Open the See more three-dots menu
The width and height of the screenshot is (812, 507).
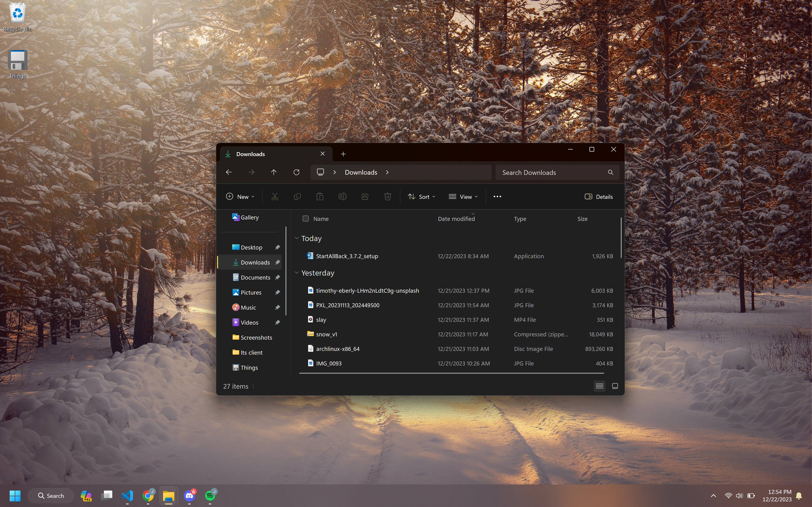(x=497, y=196)
